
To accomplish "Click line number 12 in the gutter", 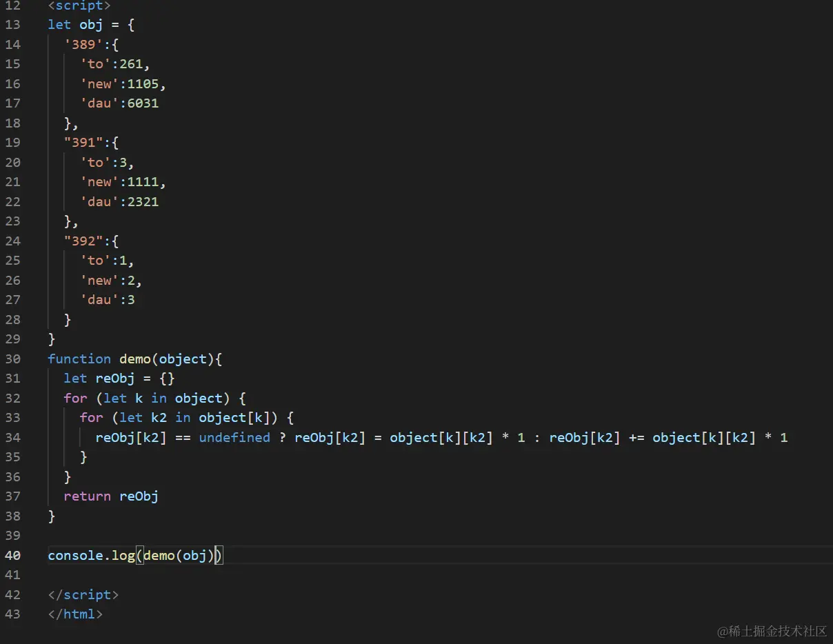I will (12, 6).
